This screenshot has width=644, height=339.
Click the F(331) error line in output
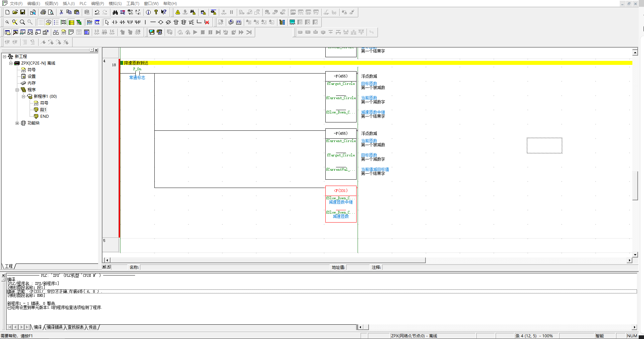53,291
